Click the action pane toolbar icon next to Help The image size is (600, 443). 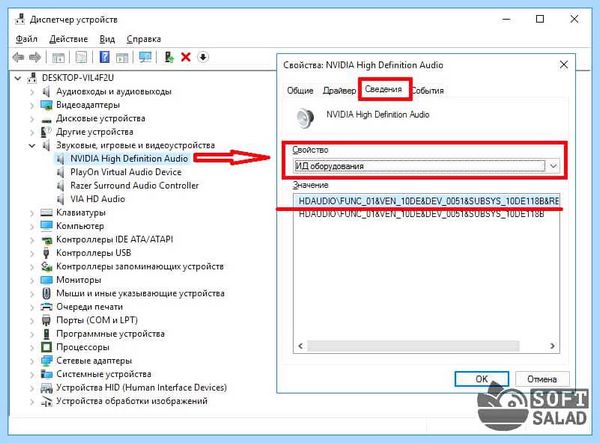122,57
